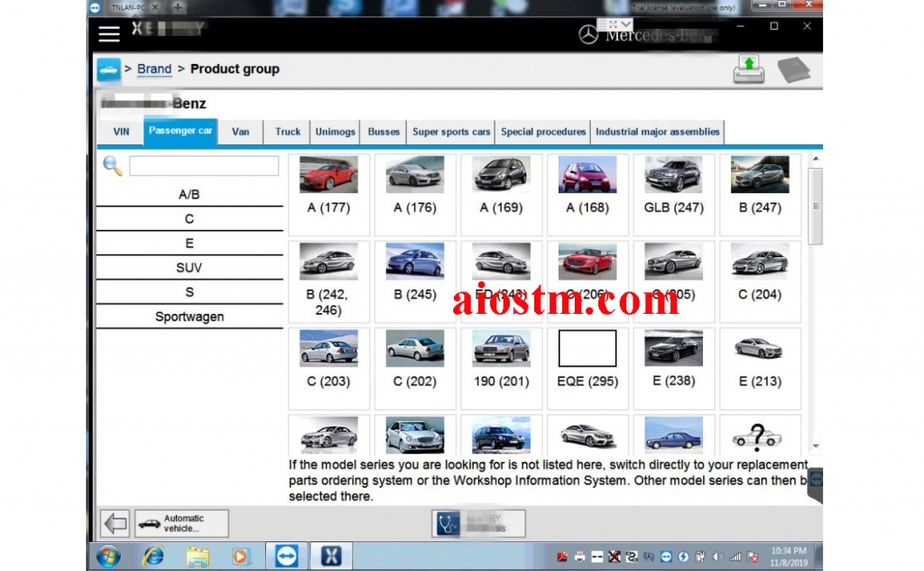Switch to the Van tab
This screenshot has height=571, width=924.
pos(240,131)
